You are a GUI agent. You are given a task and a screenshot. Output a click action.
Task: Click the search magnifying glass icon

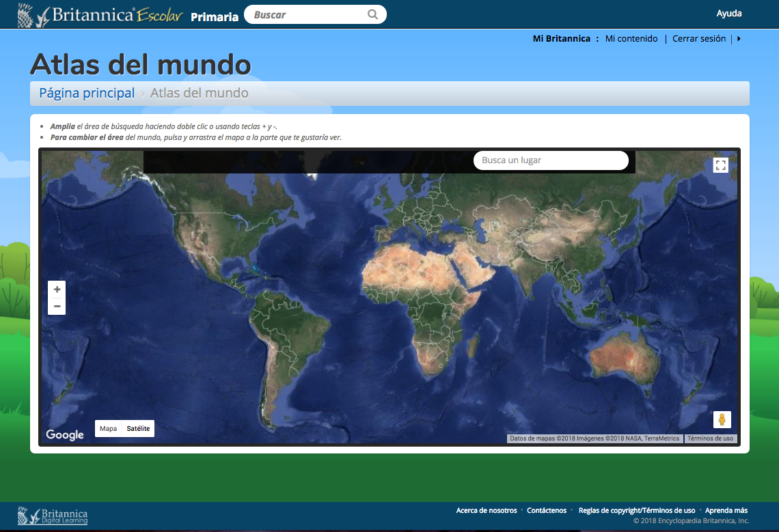pyautogui.click(x=372, y=14)
